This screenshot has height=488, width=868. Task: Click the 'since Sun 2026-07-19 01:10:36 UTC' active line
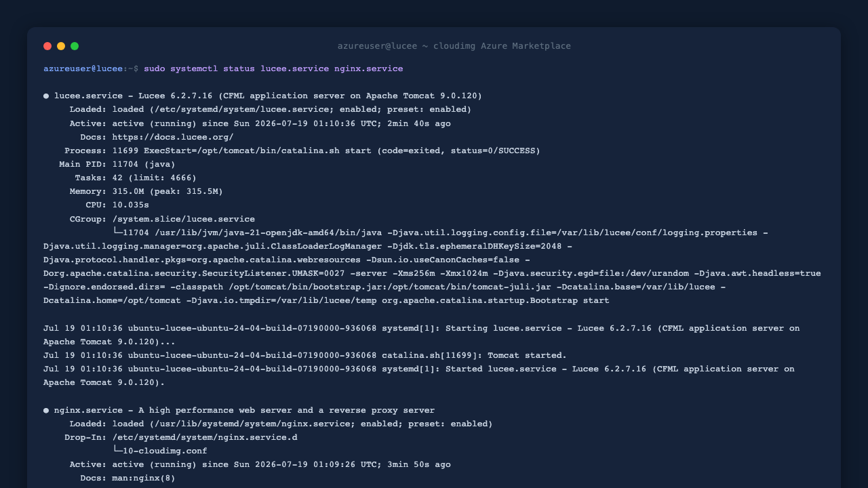coord(260,123)
